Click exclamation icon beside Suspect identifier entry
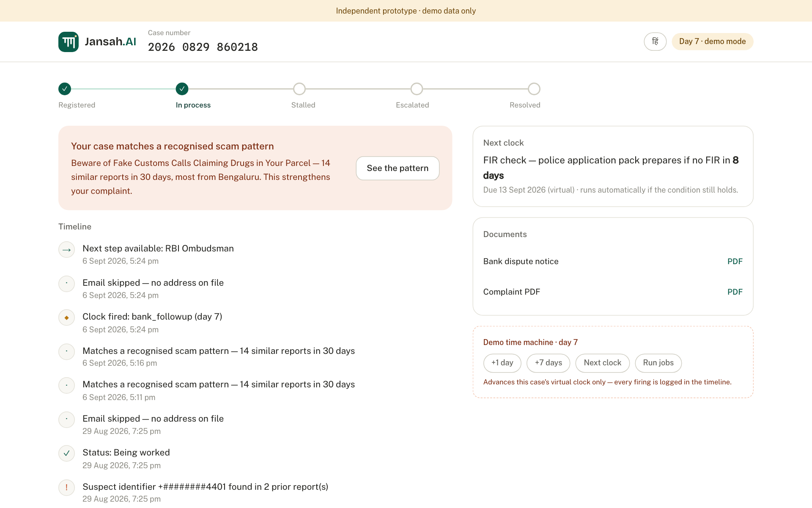 (67, 488)
